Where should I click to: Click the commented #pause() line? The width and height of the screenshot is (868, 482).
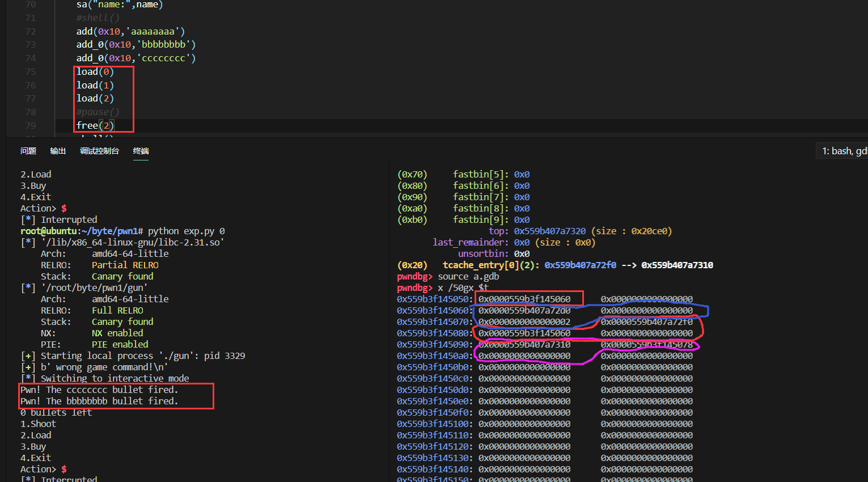click(98, 112)
